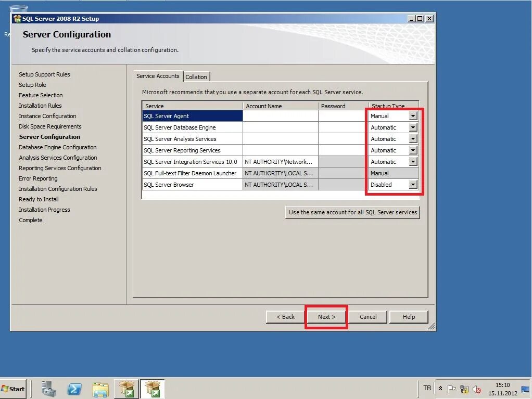This screenshot has width=532, height=399.
Task: Click the Service column header
Action: 193,106
